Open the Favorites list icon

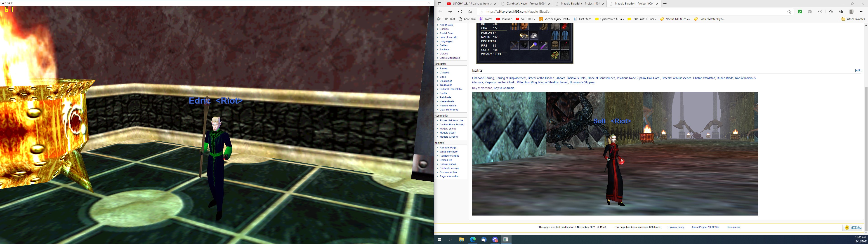(831, 12)
